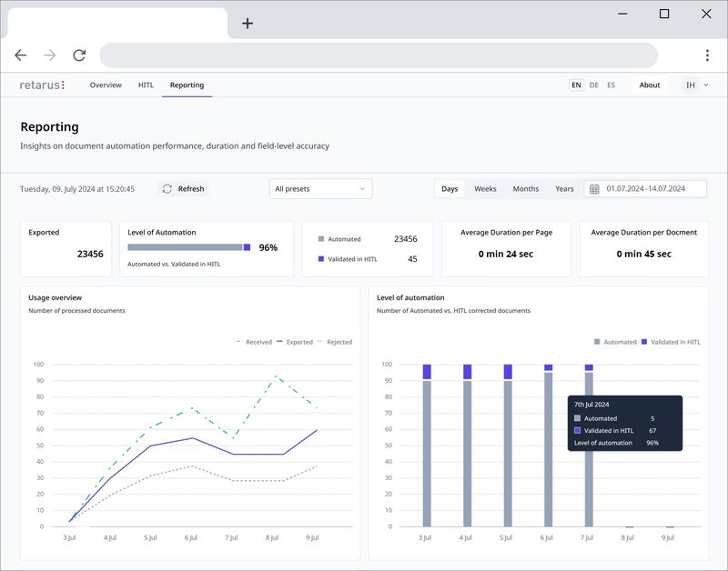Click the blue Validated in HITL summary swatch
Viewport: 728px width, 571px height.
[321, 259]
